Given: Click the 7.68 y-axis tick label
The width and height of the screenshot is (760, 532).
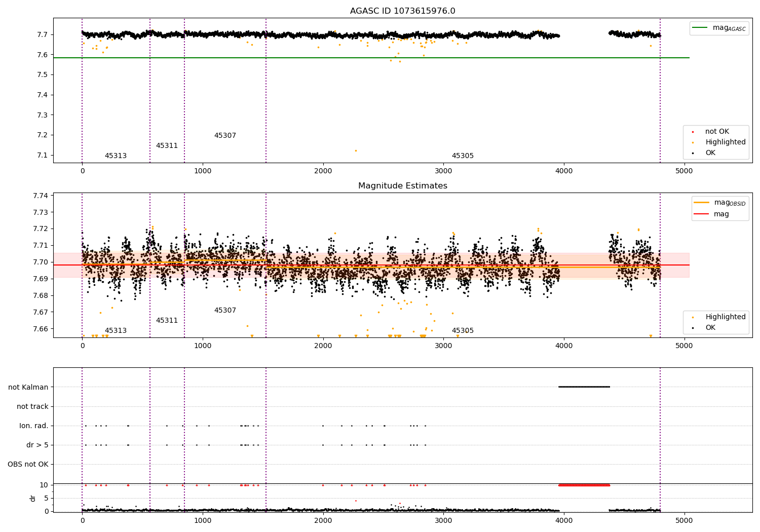Looking at the screenshot, I should pos(41,295).
